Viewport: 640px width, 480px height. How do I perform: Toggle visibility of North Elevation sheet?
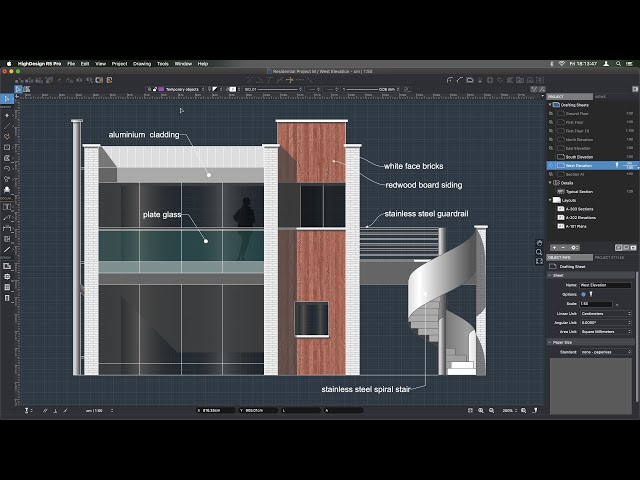551,140
